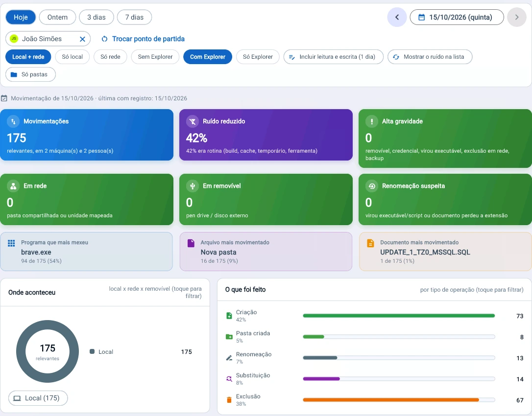Open the 15/10/2026 (quinta) date picker

457,17
